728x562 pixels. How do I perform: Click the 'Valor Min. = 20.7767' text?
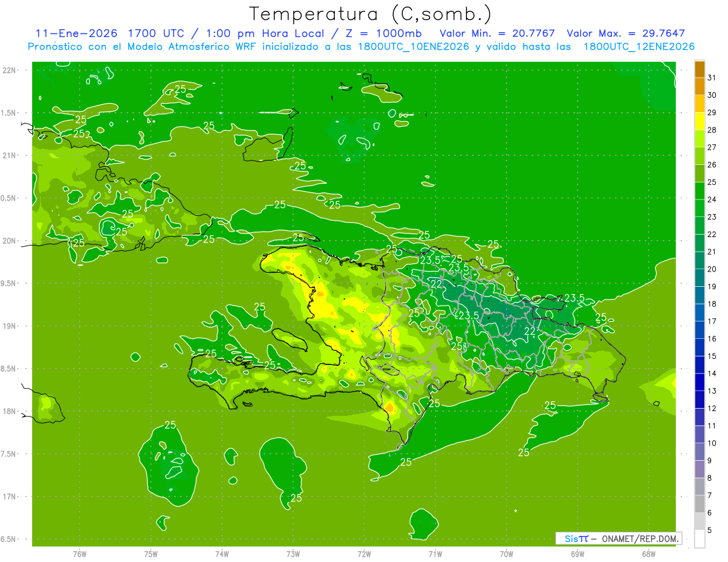click(x=498, y=33)
